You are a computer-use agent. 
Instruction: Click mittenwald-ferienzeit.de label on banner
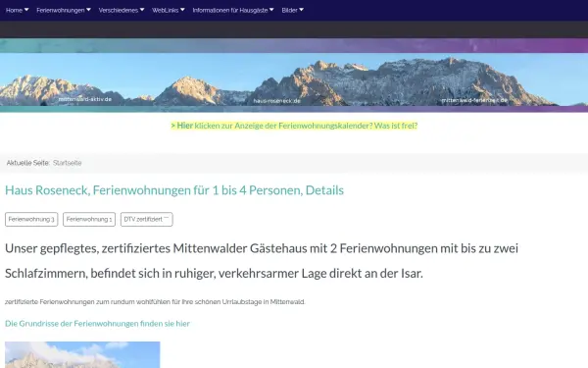474,100
